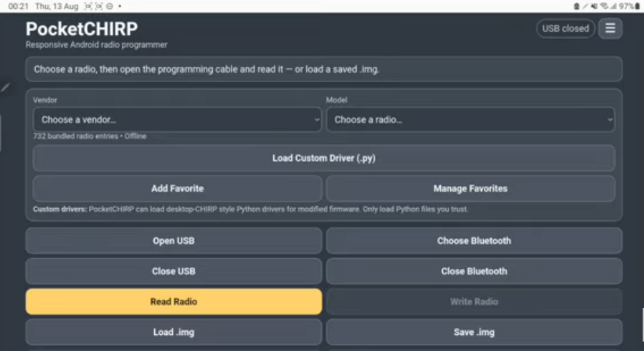Click the Close USB button

pyautogui.click(x=174, y=272)
